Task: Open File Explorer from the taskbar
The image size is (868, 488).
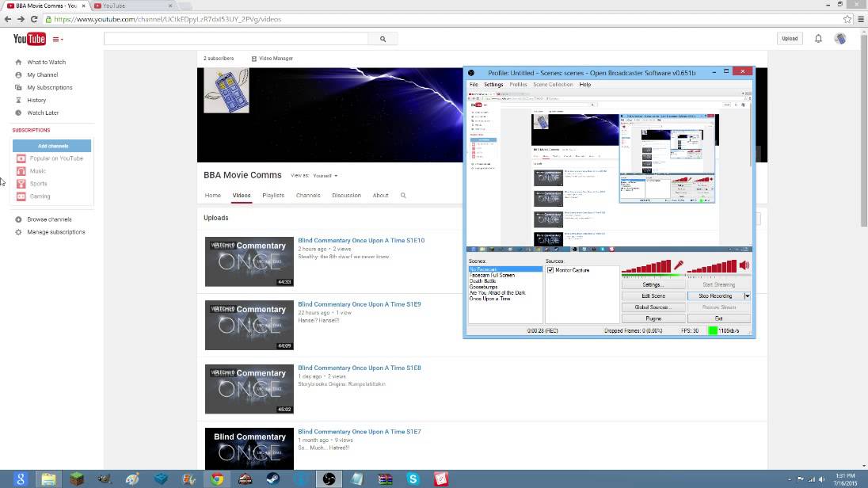Action: [48, 479]
